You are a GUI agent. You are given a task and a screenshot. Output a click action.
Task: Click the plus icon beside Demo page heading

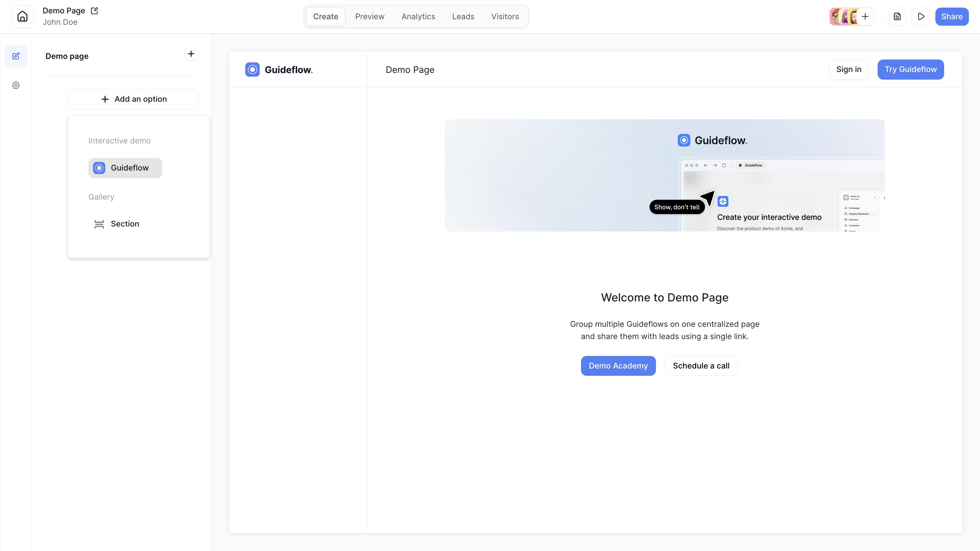[x=191, y=54]
